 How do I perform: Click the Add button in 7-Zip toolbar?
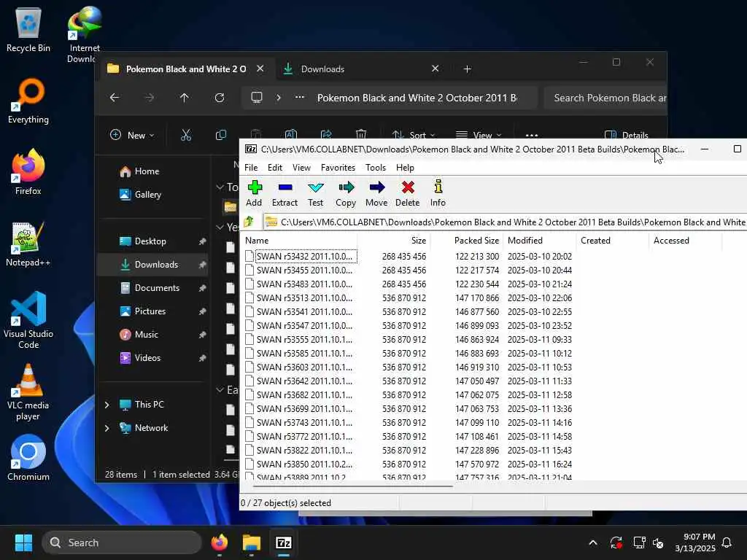(x=255, y=193)
